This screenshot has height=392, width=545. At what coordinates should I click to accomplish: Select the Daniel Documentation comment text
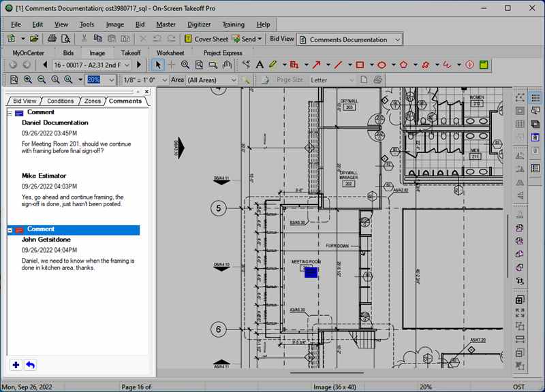point(76,148)
